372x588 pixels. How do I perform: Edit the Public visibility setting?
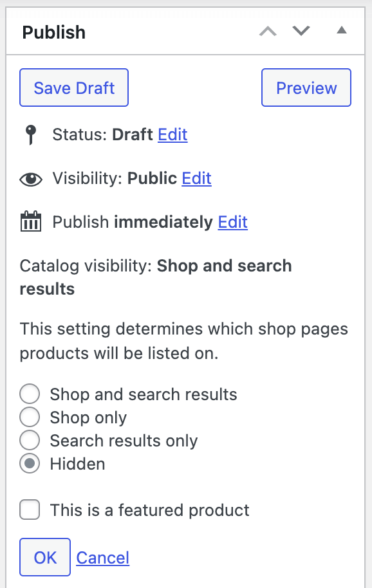click(196, 178)
